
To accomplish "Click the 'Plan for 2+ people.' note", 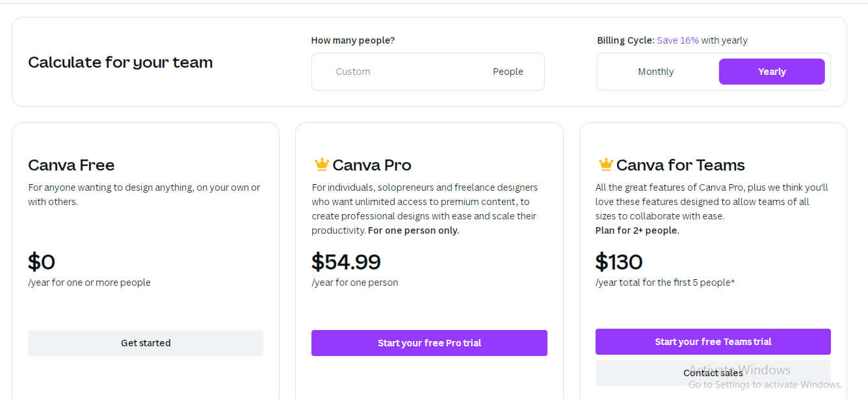I will point(637,230).
